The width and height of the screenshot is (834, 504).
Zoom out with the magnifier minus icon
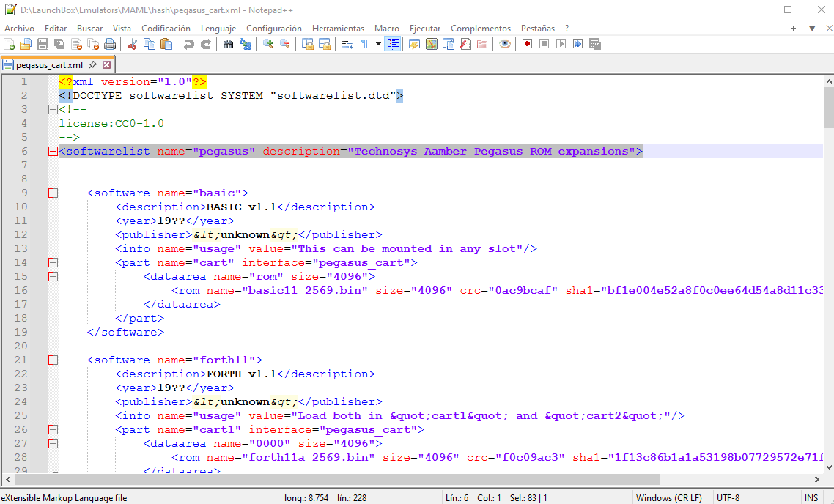pos(284,44)
